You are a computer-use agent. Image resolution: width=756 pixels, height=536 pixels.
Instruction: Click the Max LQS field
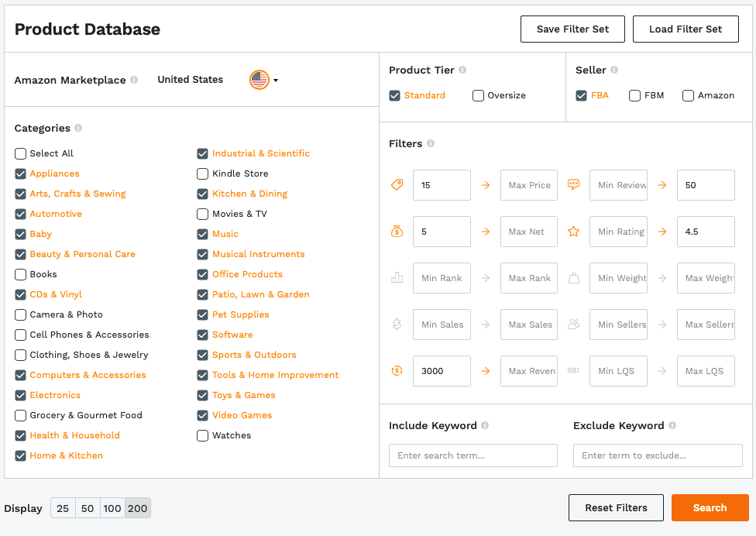click(706, 371)
